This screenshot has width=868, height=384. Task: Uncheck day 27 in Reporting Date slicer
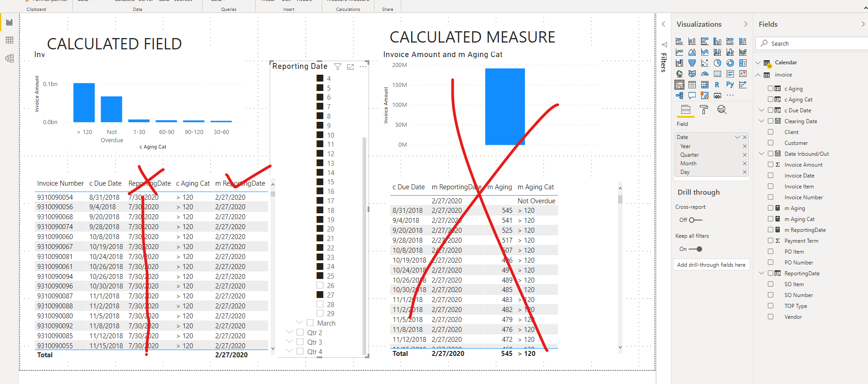(320, 295)
